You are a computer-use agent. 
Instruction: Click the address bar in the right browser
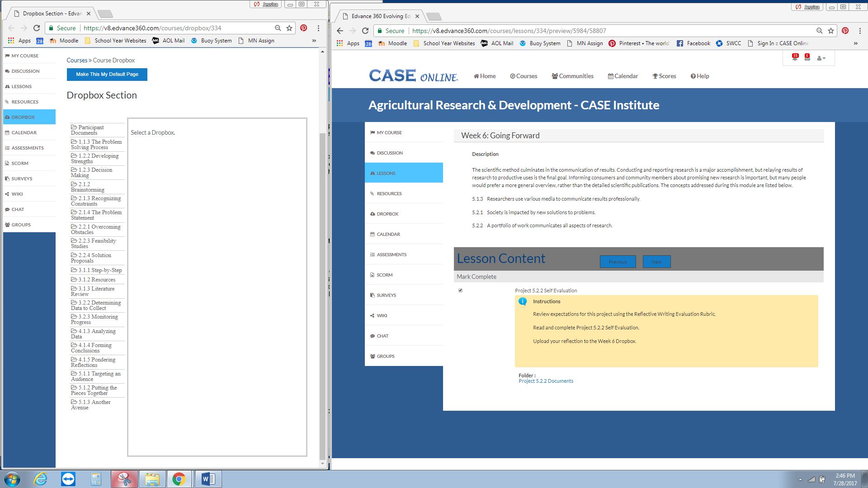point(610,31)
